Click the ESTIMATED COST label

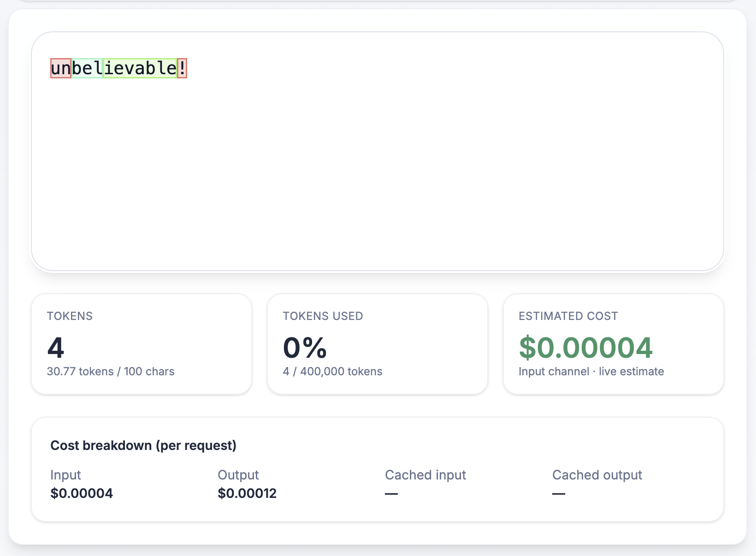[568, 316]
